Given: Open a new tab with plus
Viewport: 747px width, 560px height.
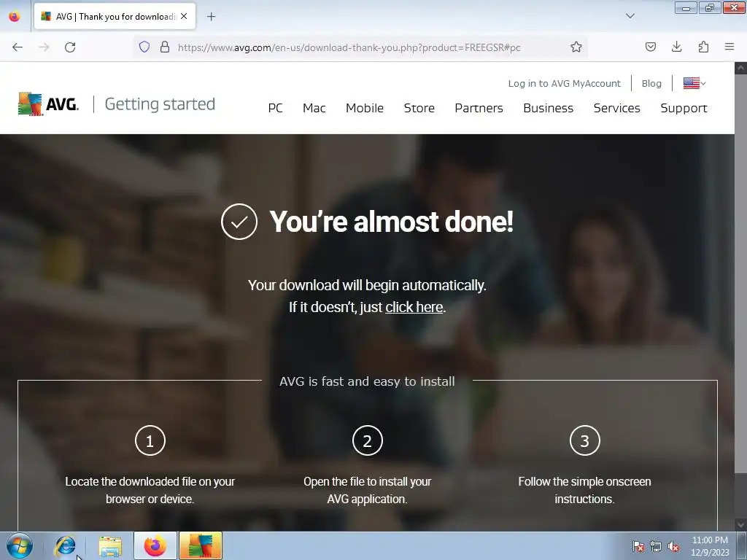Looking at the screenshot, I should click(211, 17).
